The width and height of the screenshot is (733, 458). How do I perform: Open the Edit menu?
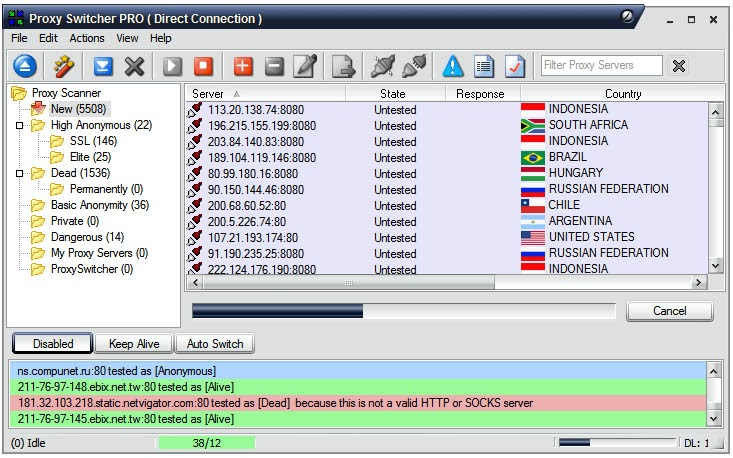(x=48, y=38)
